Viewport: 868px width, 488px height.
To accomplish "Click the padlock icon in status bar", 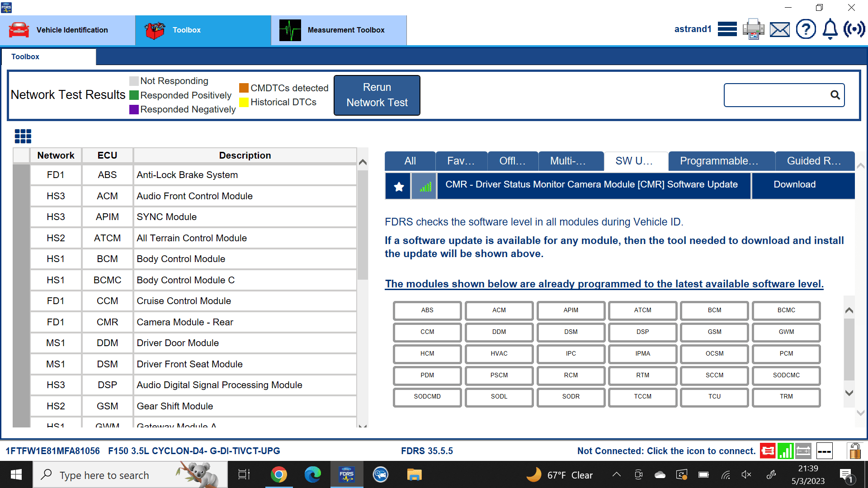I will (854, 451).
